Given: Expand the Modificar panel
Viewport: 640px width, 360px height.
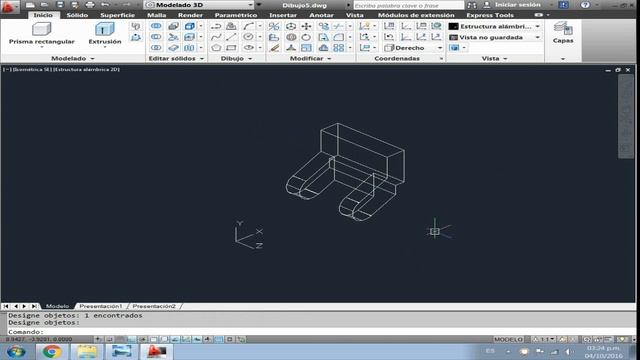Looking at the screenshot, I should click(310, 58).
